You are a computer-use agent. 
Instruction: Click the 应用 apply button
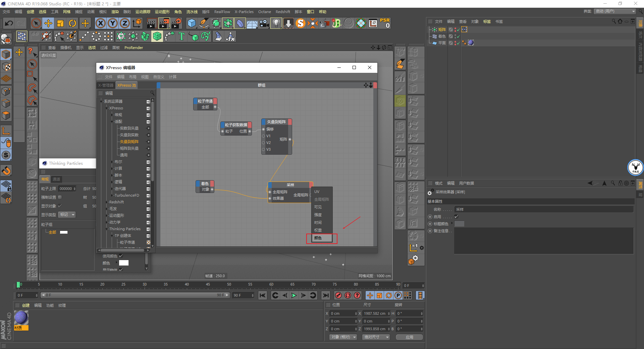coord(409,337)
